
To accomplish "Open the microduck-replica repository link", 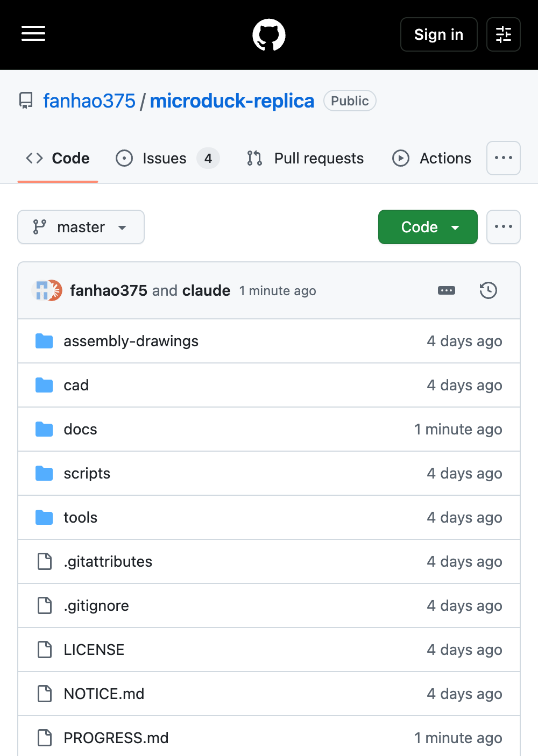I will pyautogui.click(x=232, y=101).
